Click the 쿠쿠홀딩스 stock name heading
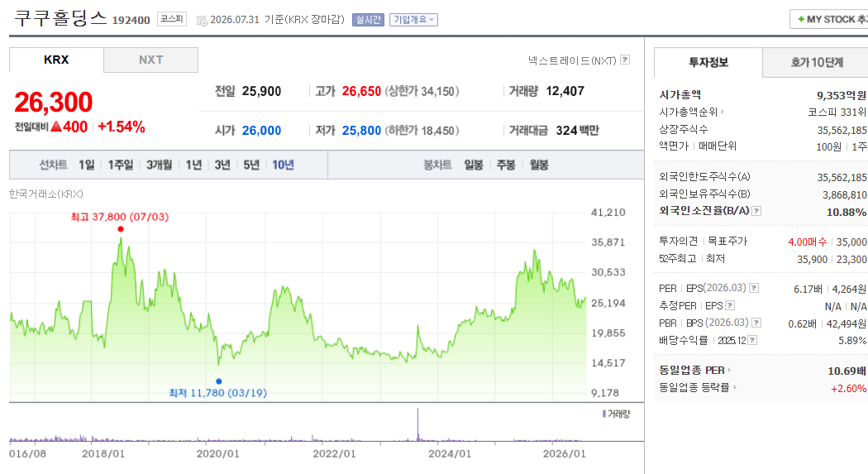The width and height of the screenshot is (868, 474). point(60,18)
